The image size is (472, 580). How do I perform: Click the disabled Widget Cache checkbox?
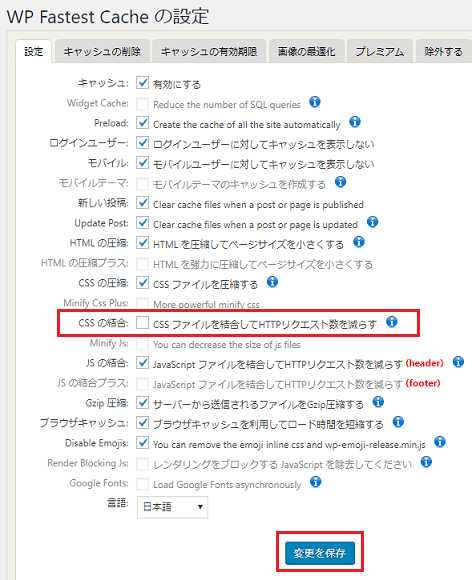coord(142,104)
